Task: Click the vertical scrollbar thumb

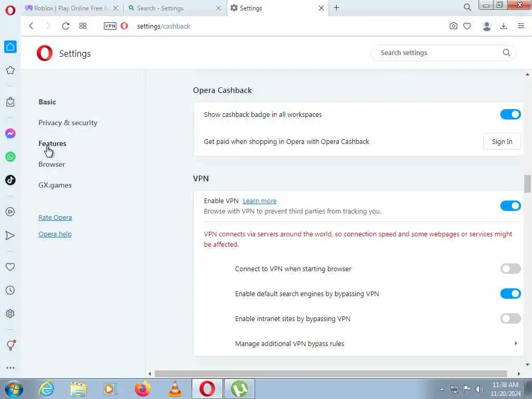Action: point(527,183)
